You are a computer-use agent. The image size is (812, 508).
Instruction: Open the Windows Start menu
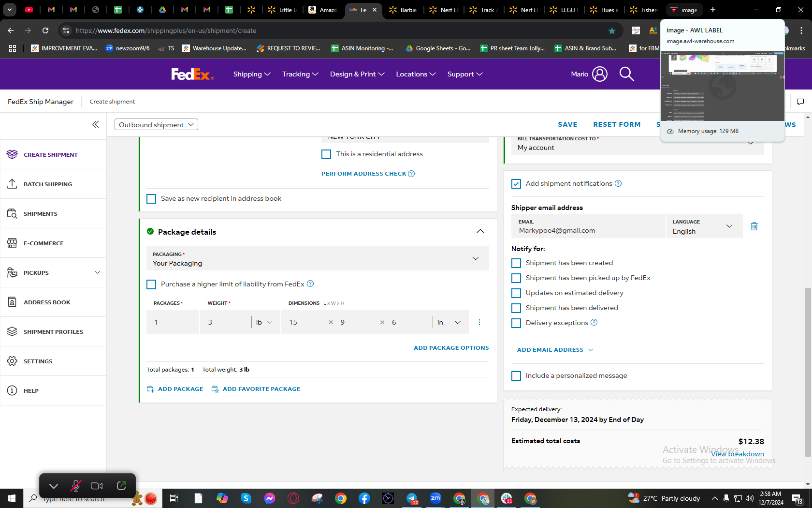pos(12,498)
